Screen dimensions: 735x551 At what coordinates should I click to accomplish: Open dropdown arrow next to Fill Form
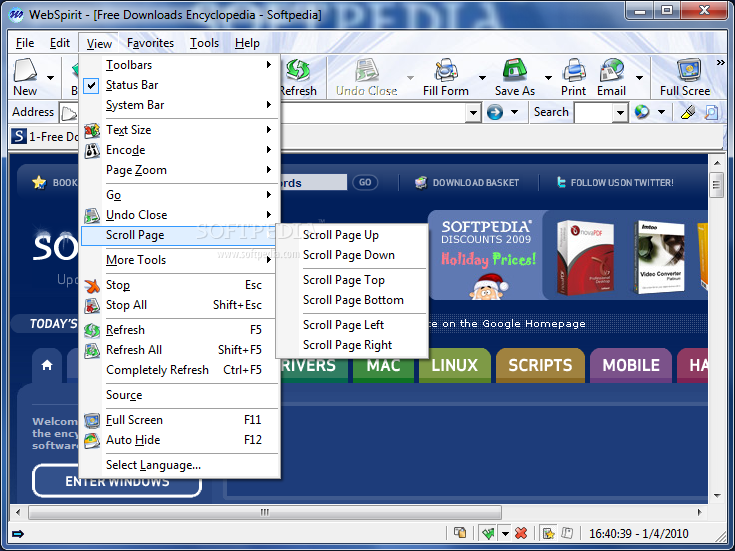[482, 78]
